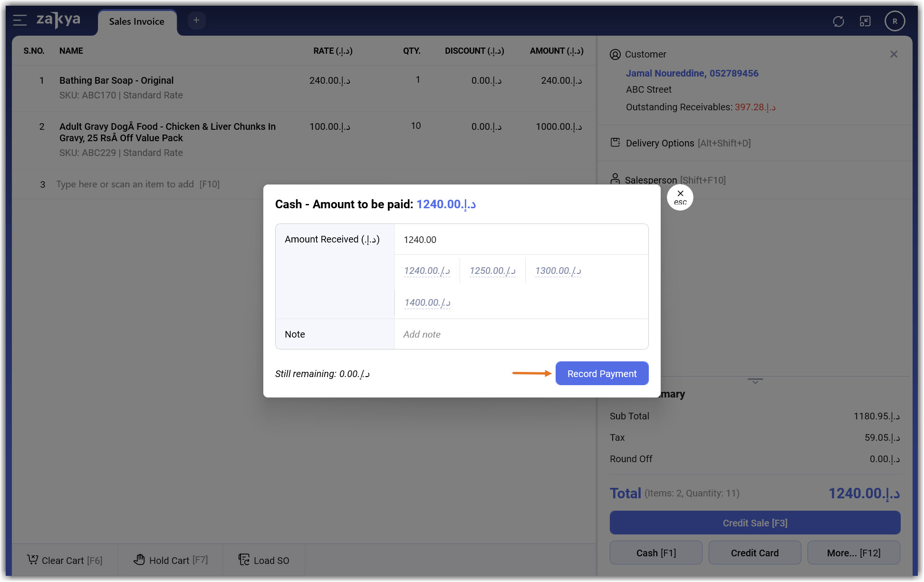Screen dimensions: 924x582
Task: Open the More payment options
Action: click(x=853, y=553)
